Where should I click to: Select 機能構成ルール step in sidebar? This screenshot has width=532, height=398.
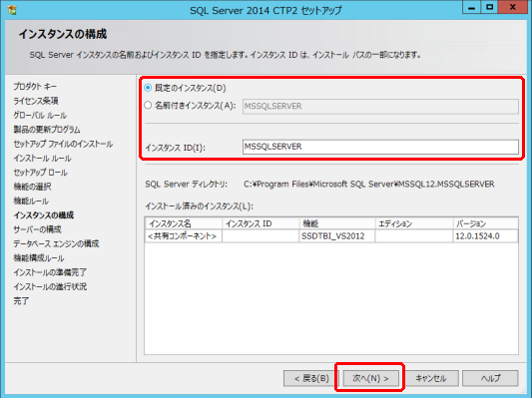(x=38, y=258)
